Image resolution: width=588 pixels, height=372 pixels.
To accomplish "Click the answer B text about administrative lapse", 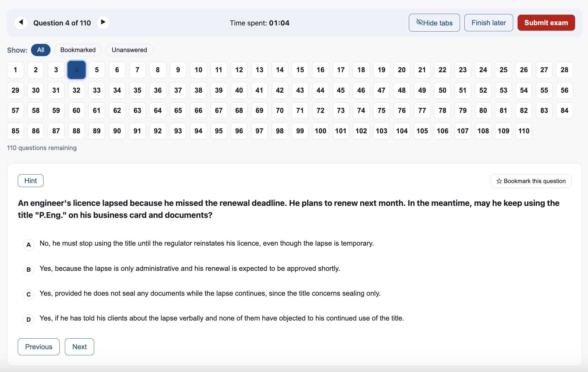I will [x=190, y=268].
